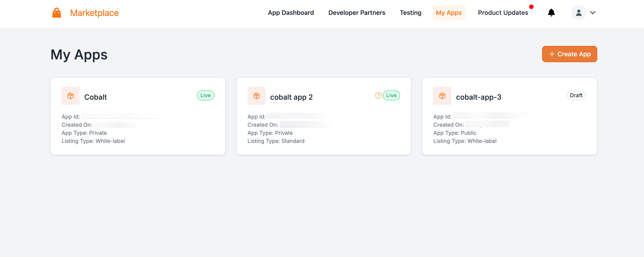This screenshot has height=257, width=644.
Task: Click the red notification dot on Product Updates
Action: [x=532, y=7]
